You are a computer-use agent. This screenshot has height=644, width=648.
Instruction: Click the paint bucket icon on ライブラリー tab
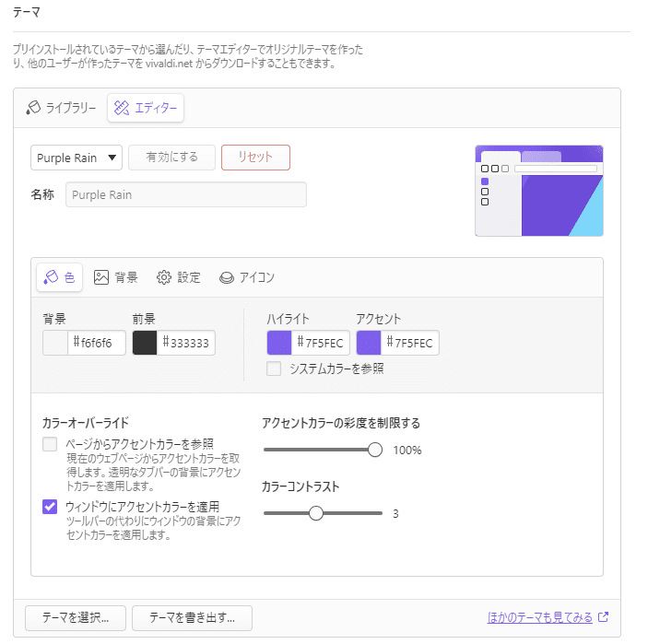tap(33, 108)
